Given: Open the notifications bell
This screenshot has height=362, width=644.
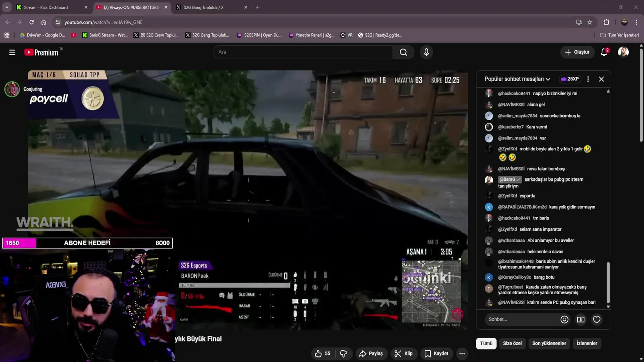Looking at the screenshot, I should (604, 52).
